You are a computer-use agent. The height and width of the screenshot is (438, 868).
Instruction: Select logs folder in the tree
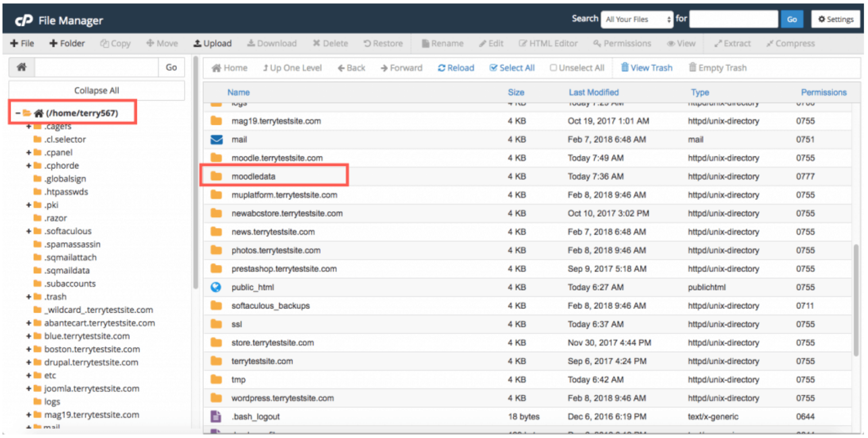[52, 402]
